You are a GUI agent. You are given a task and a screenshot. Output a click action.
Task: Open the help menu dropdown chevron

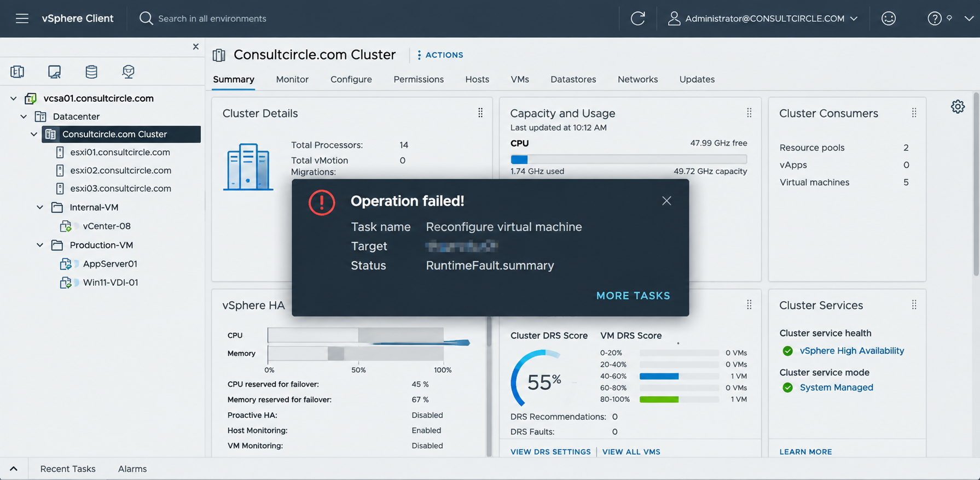969,19
